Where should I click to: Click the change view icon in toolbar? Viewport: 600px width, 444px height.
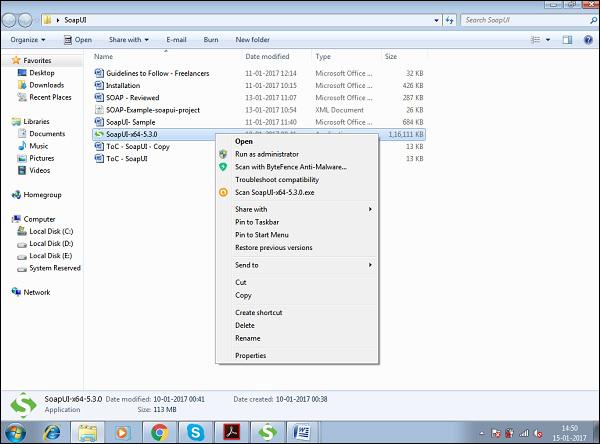click(536, 39)
